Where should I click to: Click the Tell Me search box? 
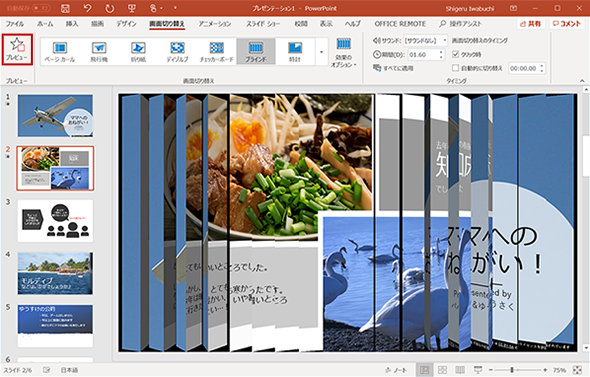pyautogui.click(x=461, y=24)
